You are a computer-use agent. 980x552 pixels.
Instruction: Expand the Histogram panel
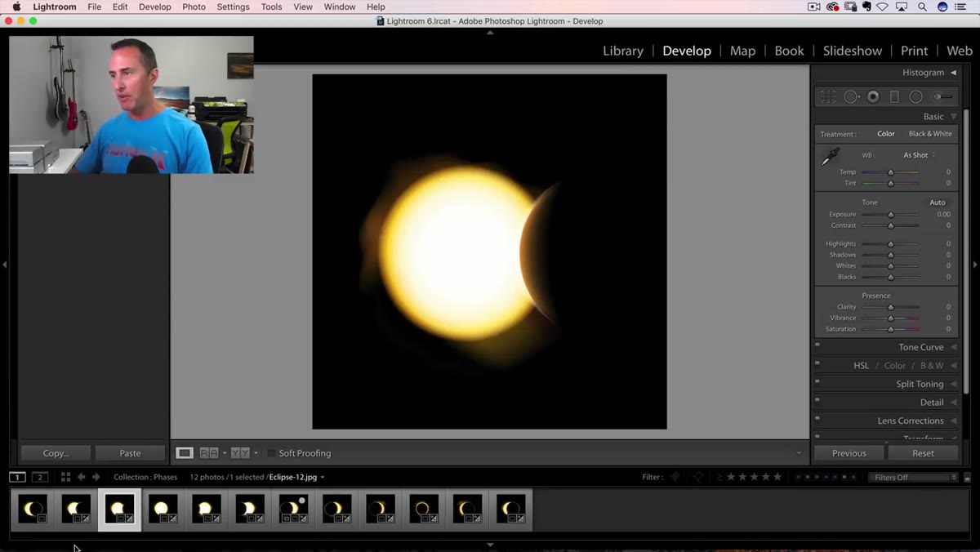tap(953, 73)
